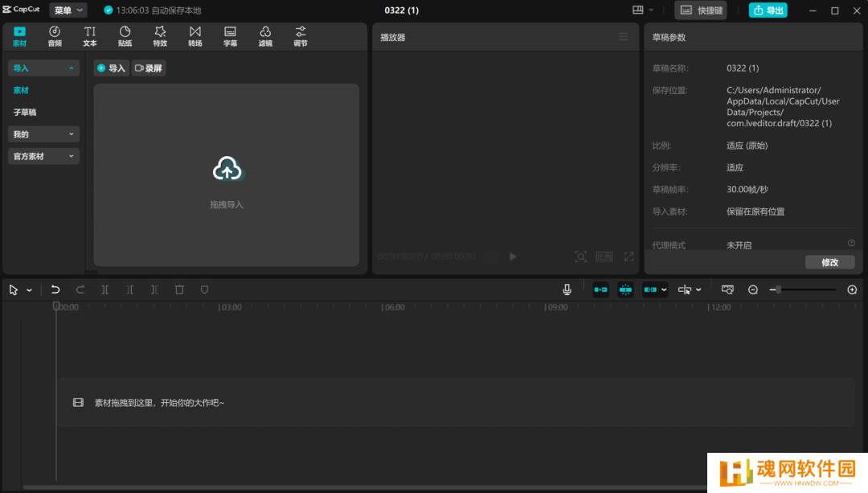This screenshot has height=493, width=868.
Task: Toggle main track magnet
Action: pos(600,290)
